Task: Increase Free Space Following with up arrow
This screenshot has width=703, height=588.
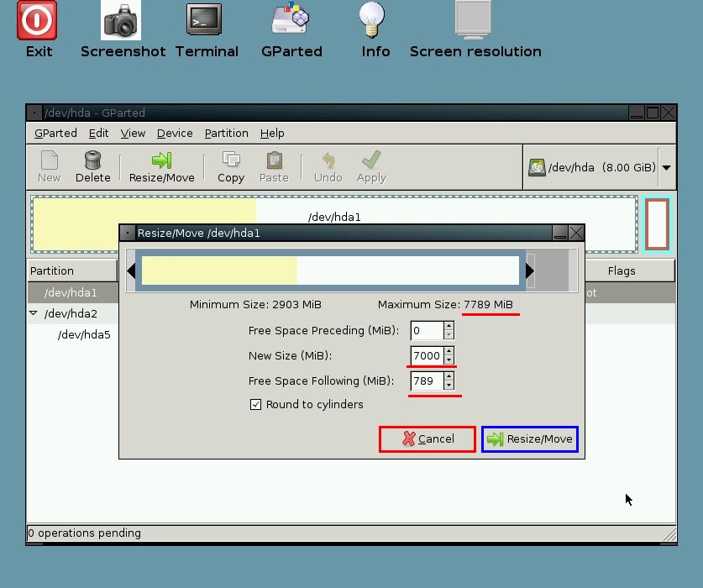Action: 449,376
